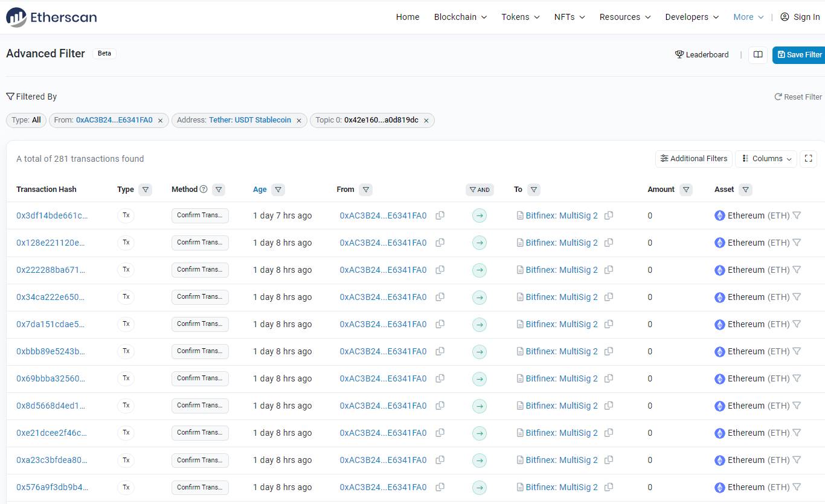This screenshot has width=825, height=504.
Task: Expand the NFTs menu
Action: pos(570,17)
